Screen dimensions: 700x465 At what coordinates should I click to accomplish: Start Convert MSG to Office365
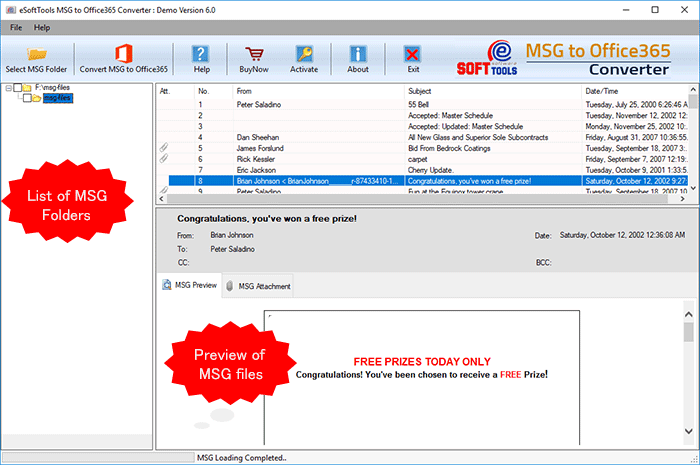point(124,59)
